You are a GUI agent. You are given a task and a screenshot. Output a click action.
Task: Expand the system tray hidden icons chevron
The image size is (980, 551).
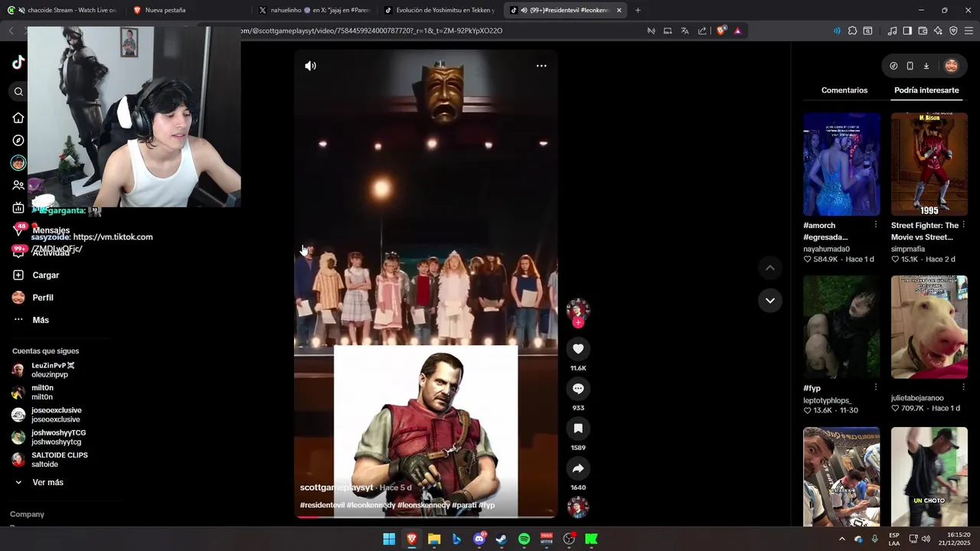click(x=841, y=539)
